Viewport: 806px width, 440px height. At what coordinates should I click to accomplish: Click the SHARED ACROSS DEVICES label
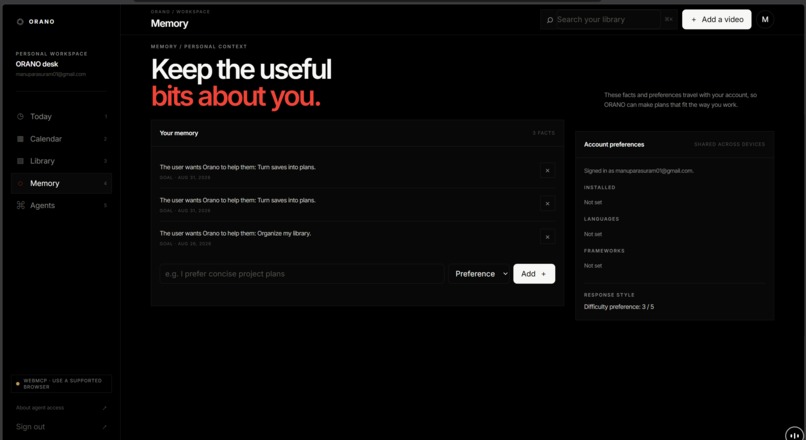(729, 144)
